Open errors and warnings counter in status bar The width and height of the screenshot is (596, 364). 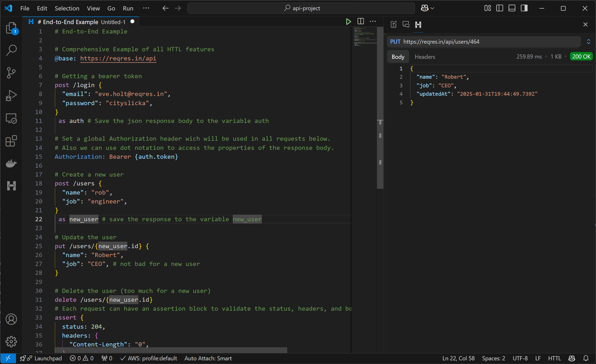[82, 358]
